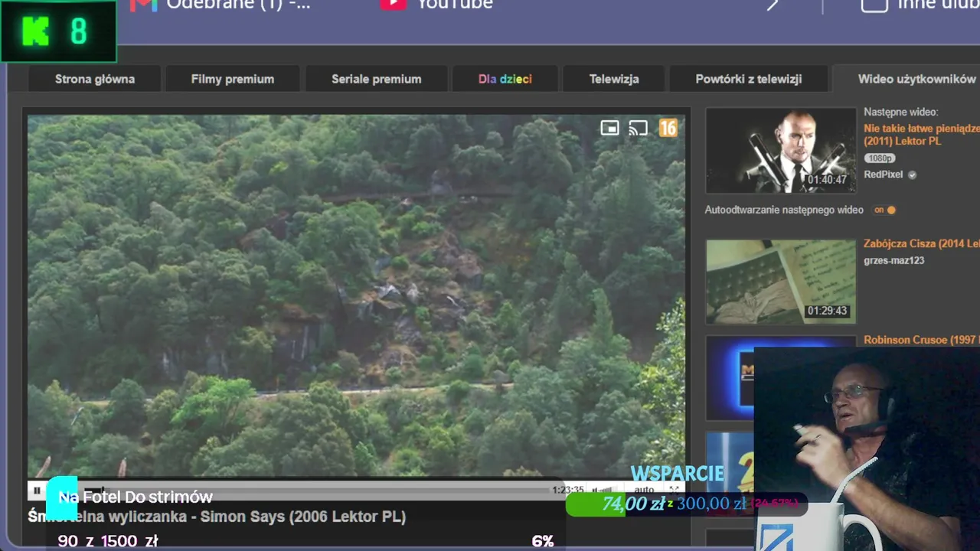Adjust the player volume bars
The image size is (980, 551).
coord(605,490)
